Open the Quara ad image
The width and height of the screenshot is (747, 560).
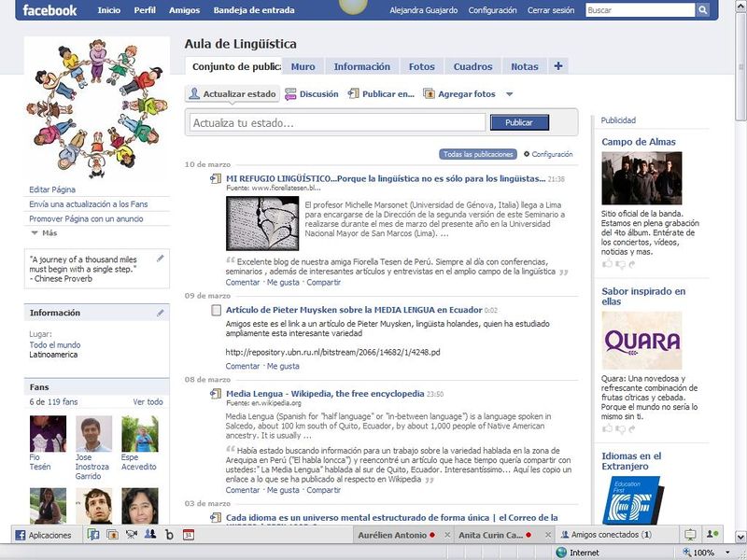[x=641, y=341]
